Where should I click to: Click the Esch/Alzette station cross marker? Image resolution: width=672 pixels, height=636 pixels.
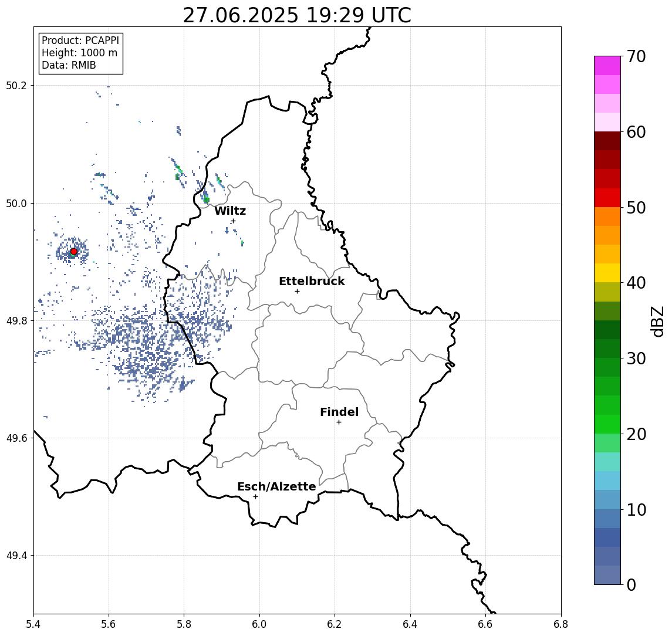[255, 497]
